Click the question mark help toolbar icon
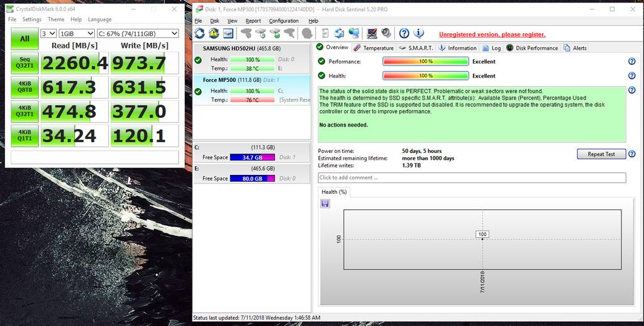Screen dimensions: 644x326 pos(404,34)
